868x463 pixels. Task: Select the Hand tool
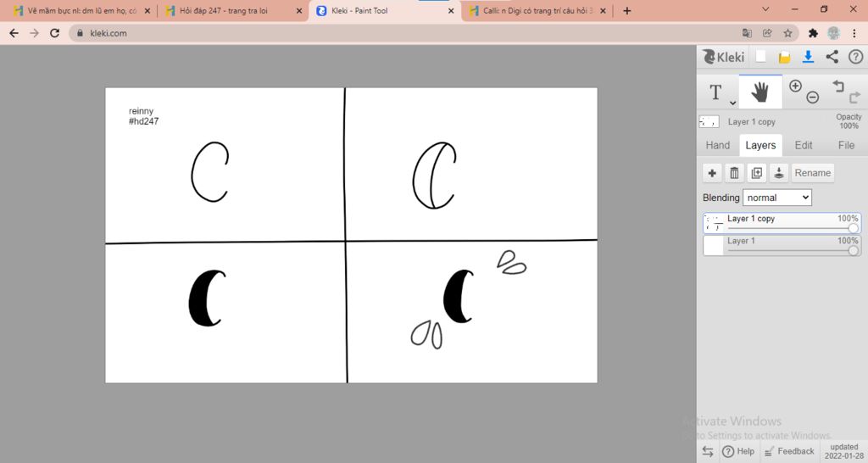point(760,92)
